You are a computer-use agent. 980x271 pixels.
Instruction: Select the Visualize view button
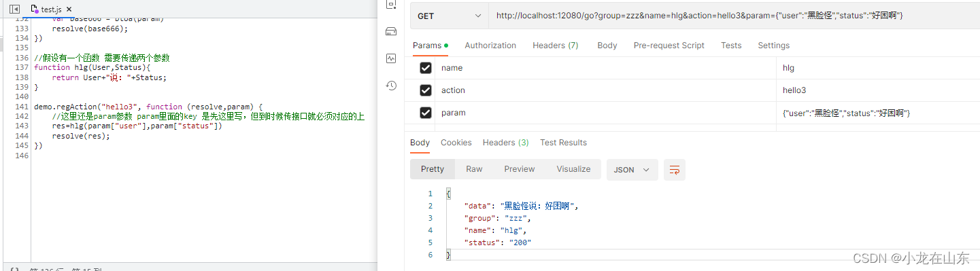pos(573,169)
